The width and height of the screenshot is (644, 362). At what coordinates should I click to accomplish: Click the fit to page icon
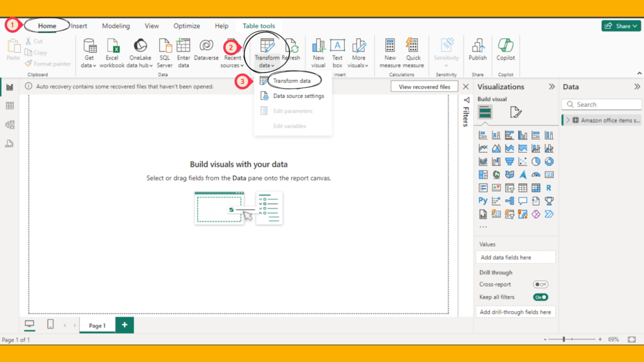click(631, 339)
